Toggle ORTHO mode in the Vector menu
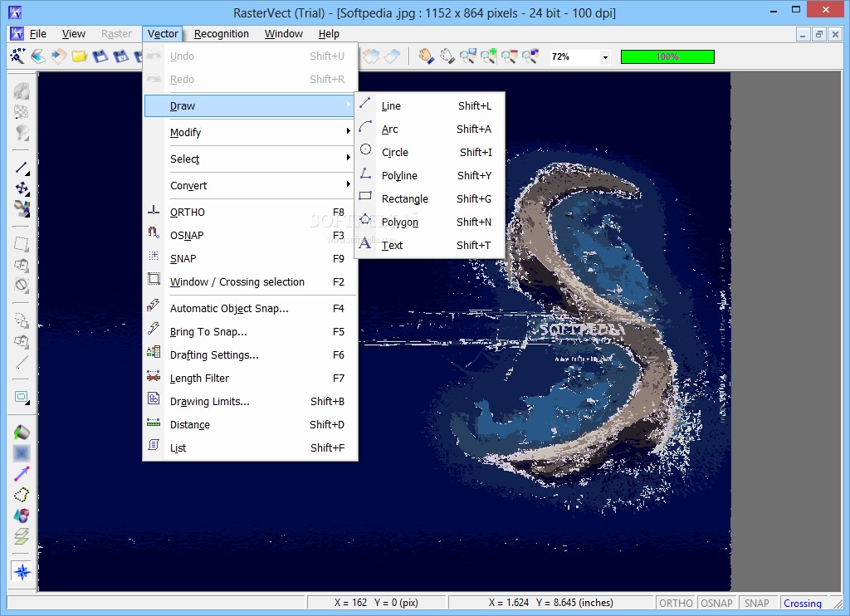Screen dimensions: 850x616 pyautogui.click(x=251, y=212)
